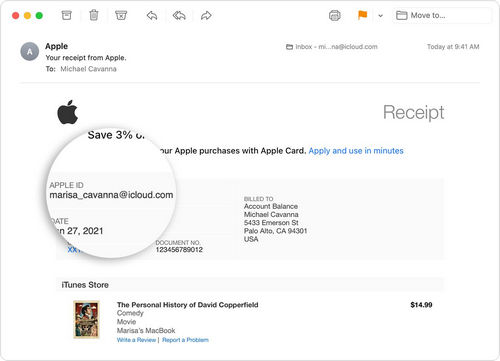Open the flag color dropdown arrow
This screenshot has width=500, height=361.
pos(380,16)
